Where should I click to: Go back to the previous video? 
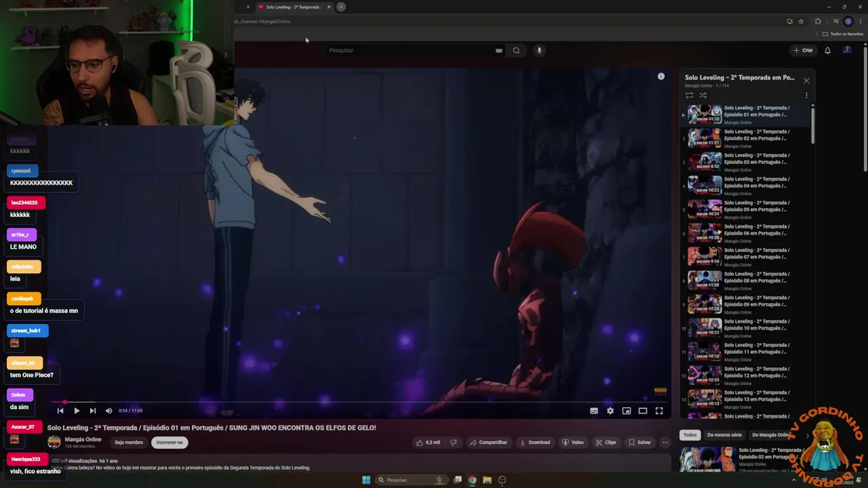tap(60, 411)
